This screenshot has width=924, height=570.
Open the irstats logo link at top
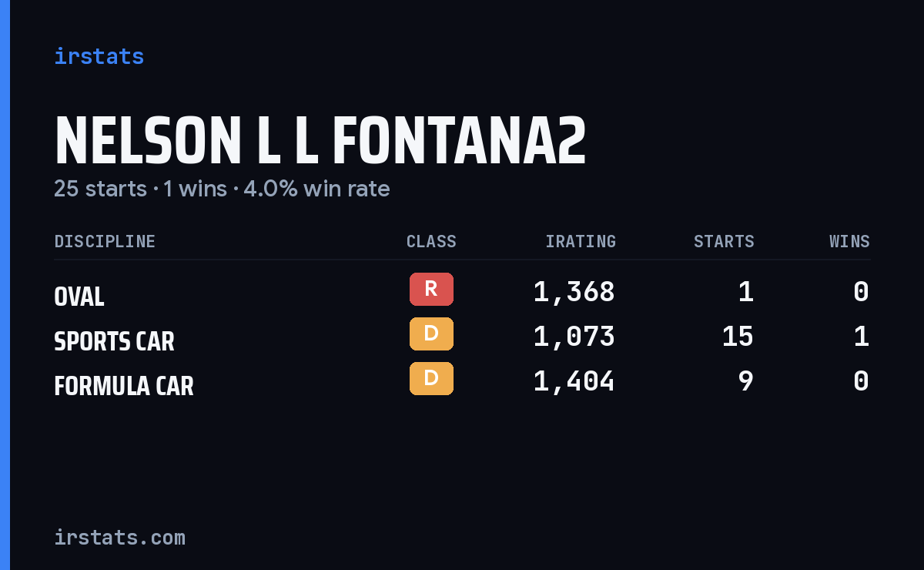pyautogui.click(x=99, y=56)
